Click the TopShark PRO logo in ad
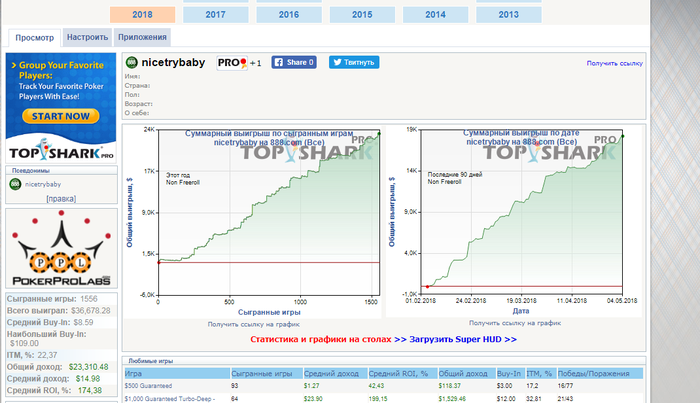Viewport: 700px width, 403px height. click(x=61, y=151)
